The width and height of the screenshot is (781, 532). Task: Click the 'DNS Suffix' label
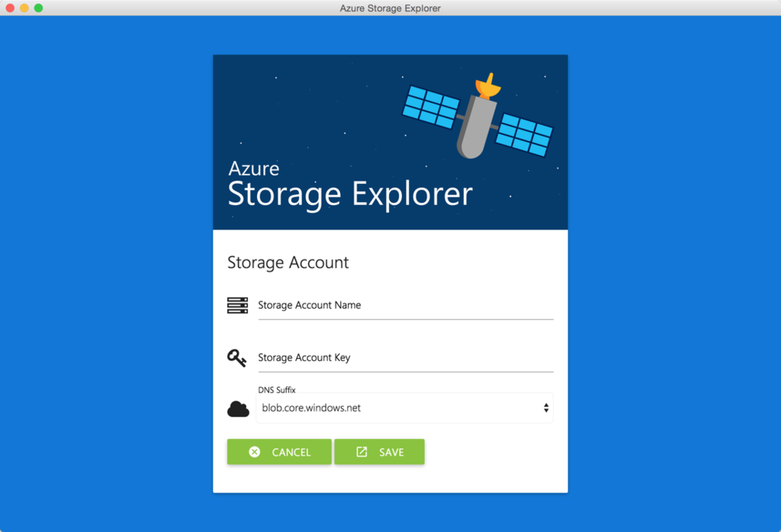[x=276, y=389]
